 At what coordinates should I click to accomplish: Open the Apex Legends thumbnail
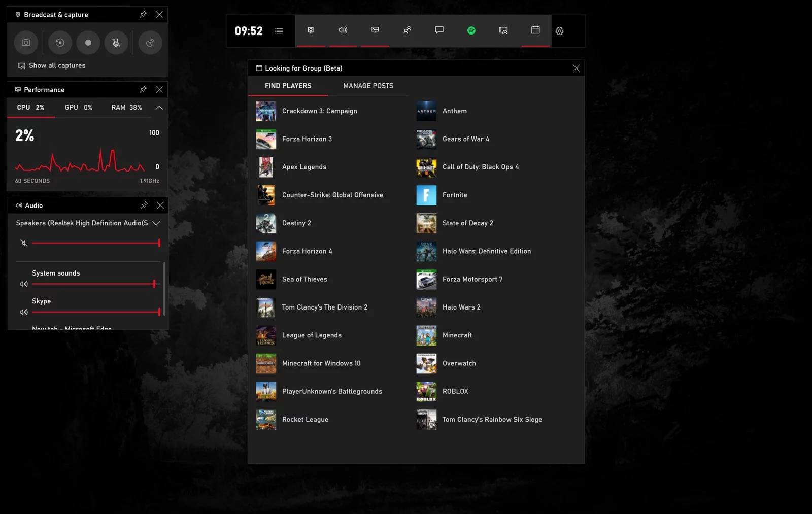pos(266,167)
